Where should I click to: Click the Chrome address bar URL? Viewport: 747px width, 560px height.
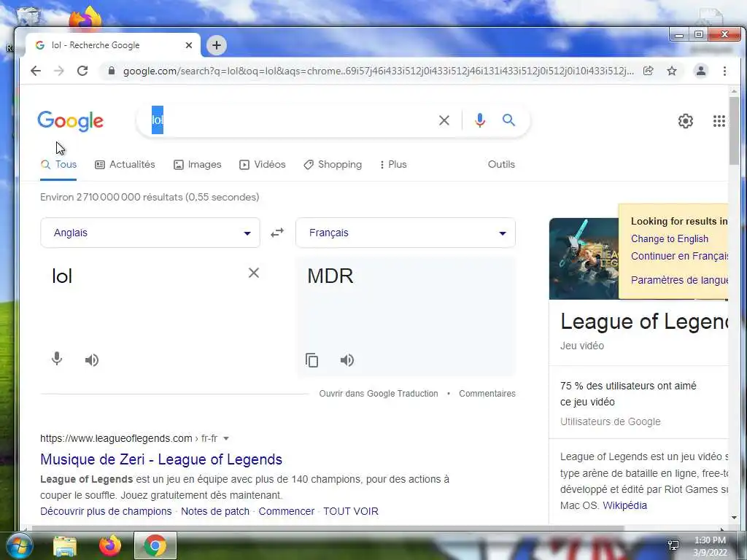click(379, 71)
